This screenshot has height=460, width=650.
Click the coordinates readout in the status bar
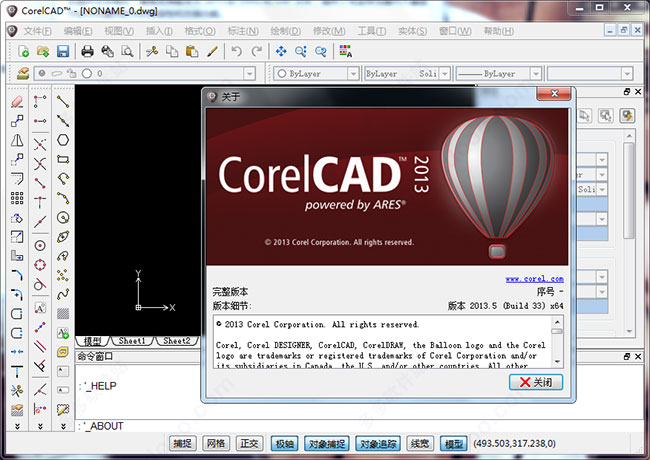[x=514, y=444]
